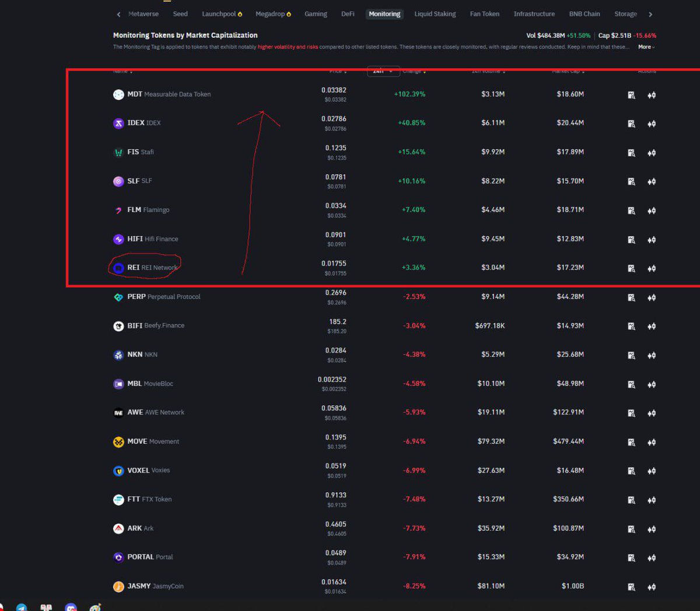The image size is (700, 611).
Task: Click the Cap $2.51B summary text
Action: tap(627, 36)
